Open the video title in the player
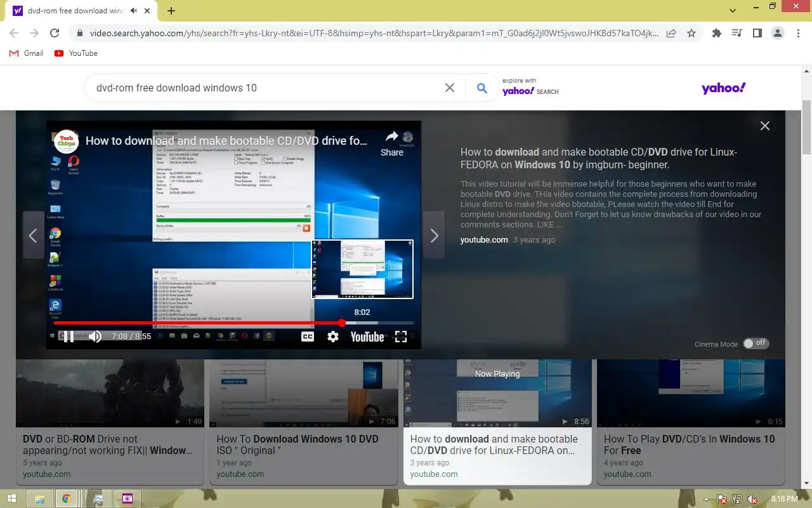Viewport: 812px width, 508px height. point(226,141)
